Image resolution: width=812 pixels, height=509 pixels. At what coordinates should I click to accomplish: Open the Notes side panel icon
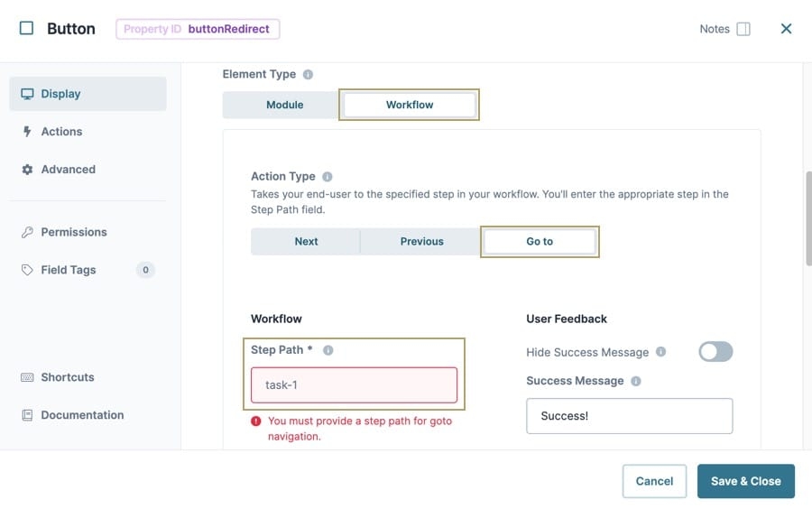(x=743, y=29)
